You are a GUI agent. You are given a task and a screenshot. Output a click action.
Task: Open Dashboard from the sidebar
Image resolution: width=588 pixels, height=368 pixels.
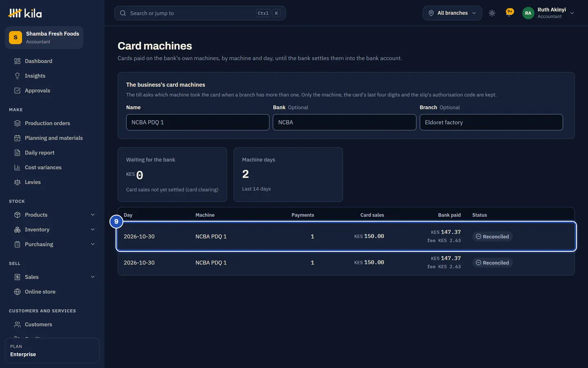point(52,61)
